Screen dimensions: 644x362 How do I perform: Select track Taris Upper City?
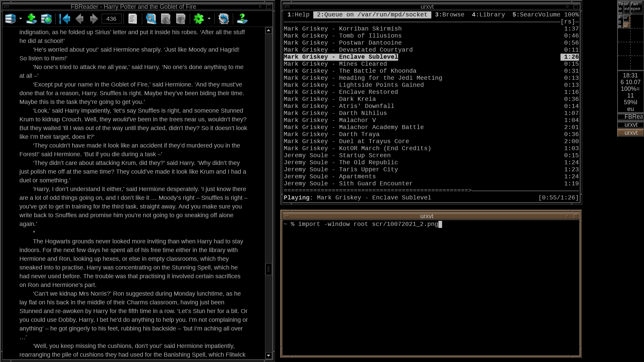(431, 170)
